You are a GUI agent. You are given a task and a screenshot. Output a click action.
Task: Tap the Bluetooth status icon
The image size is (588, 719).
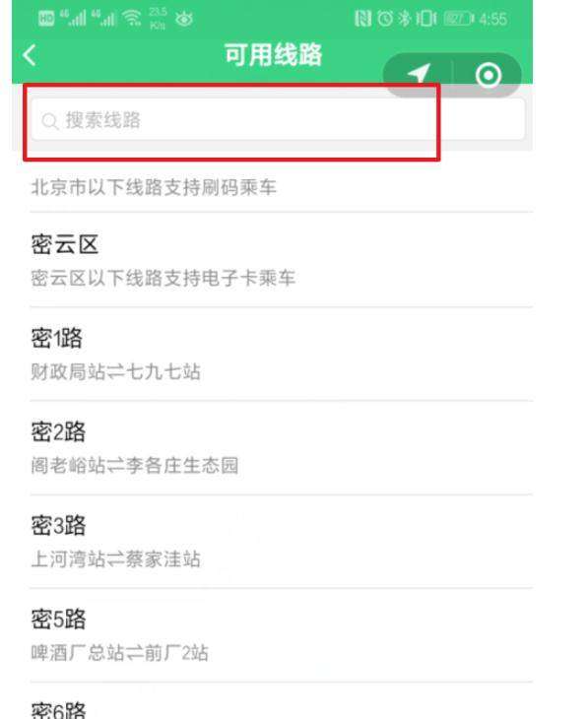click(405, 19)
